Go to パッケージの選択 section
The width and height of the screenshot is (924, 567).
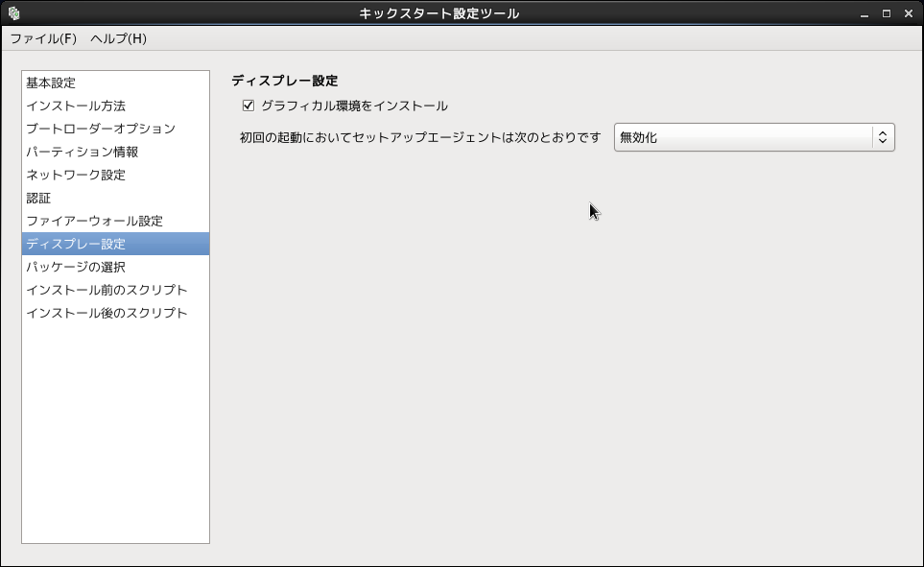pos(76,267)
